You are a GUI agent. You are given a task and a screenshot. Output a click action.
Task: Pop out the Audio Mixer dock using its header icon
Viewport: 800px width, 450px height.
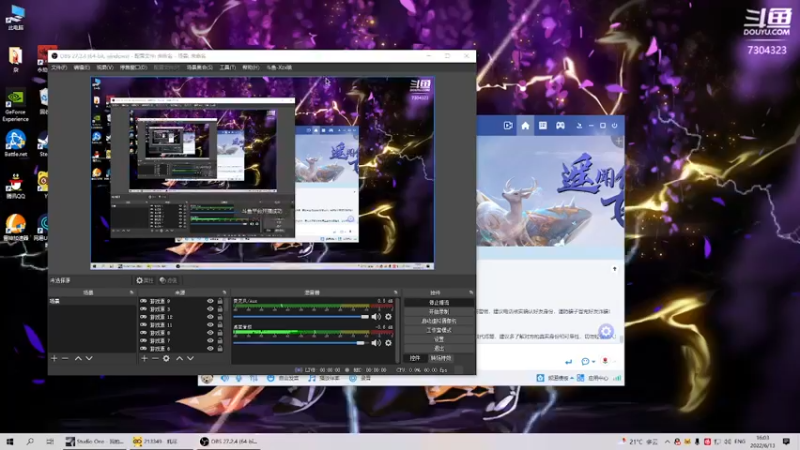coord(395,292)
